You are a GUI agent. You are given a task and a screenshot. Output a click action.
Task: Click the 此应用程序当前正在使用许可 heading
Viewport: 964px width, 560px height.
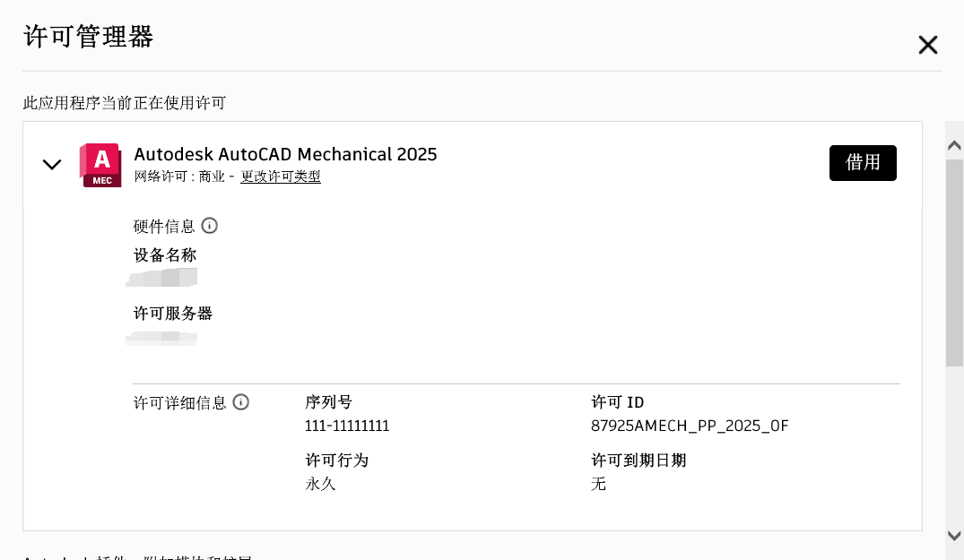coord(125,103)
